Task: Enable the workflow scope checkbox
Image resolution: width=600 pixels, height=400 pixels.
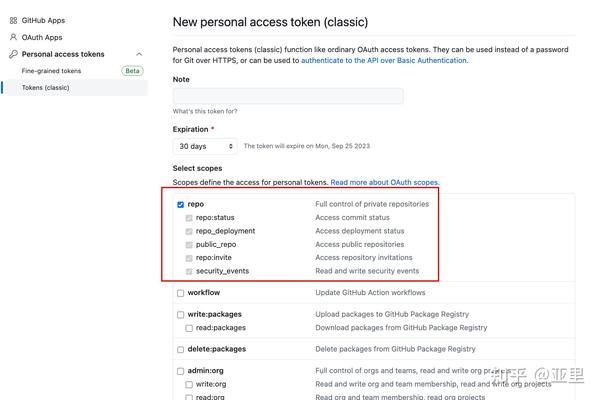Action: tap(181, 293)
